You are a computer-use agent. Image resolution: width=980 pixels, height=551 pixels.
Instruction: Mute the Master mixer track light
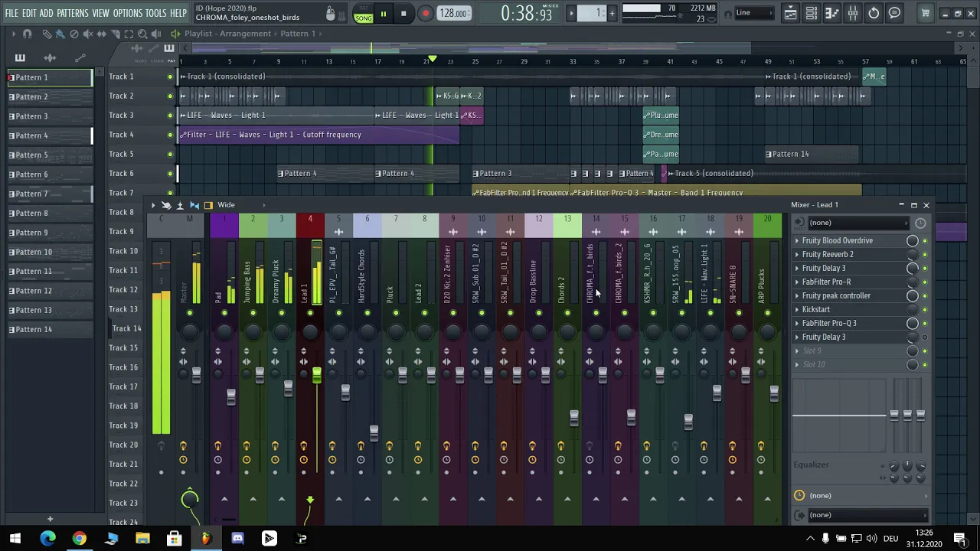[x=189, y=313]
